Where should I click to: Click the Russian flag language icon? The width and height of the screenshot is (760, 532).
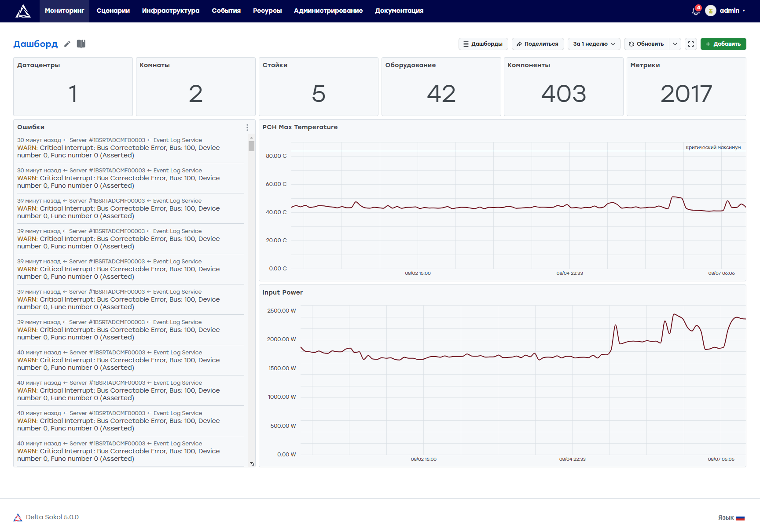pyautogui.click(x=740, y=518)
